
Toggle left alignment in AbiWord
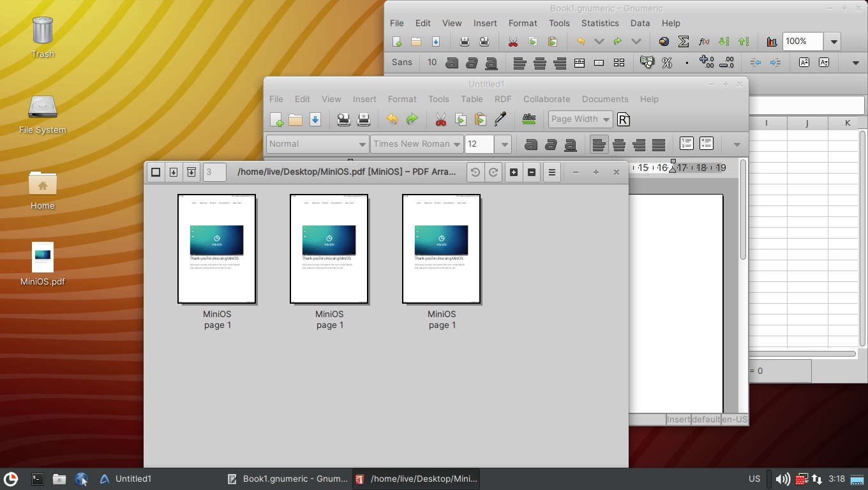point(599,144)
